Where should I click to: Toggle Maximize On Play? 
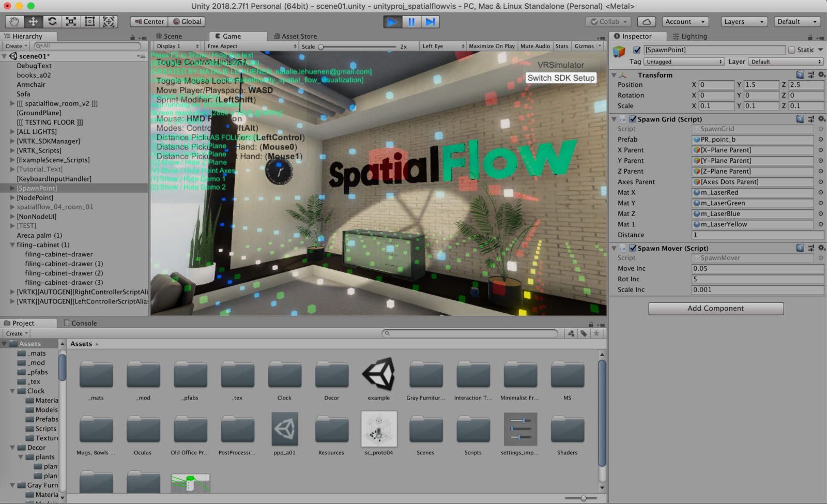(x=492, y=46)
